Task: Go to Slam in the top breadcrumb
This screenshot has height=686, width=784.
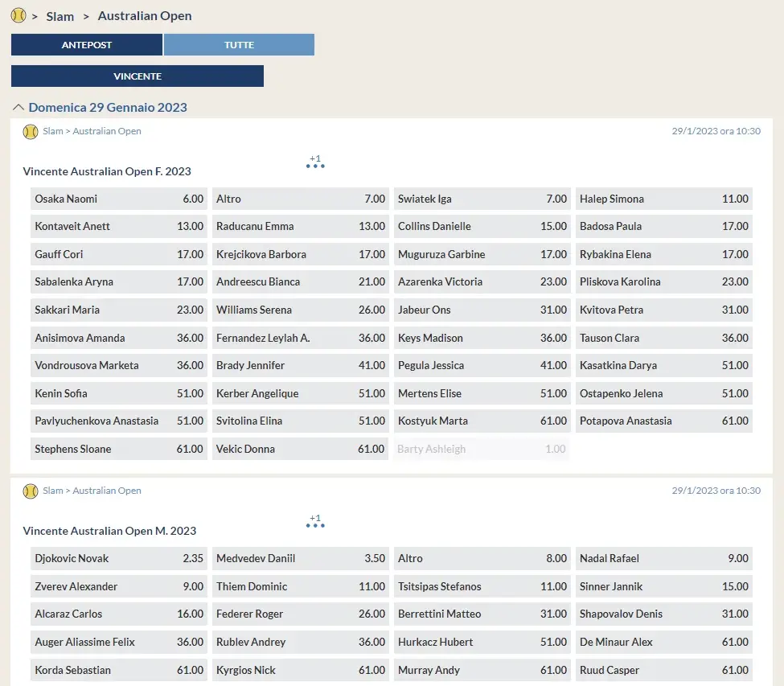Action: 60,17
